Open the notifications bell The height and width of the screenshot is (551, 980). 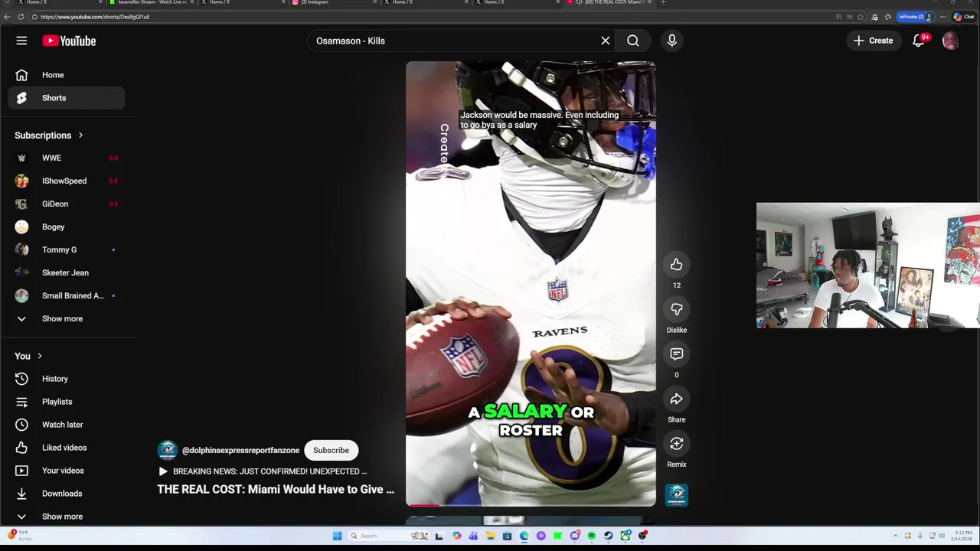tap(919, 41)
